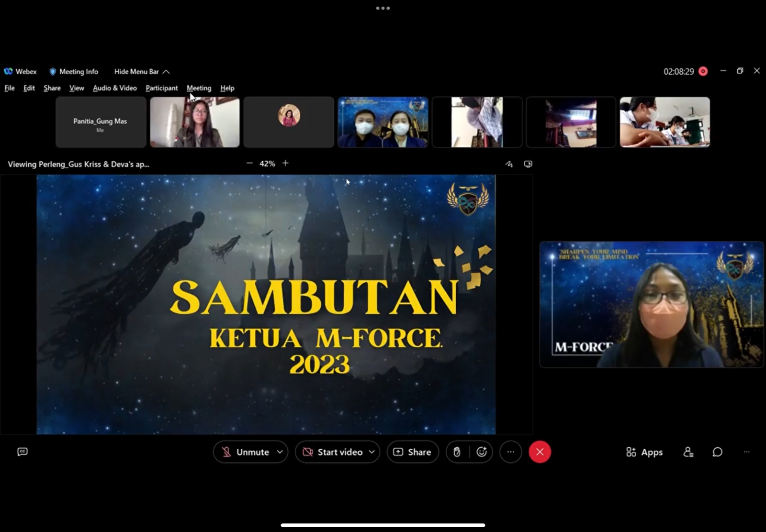Click the shared screen layout icon

coord(528,164)
